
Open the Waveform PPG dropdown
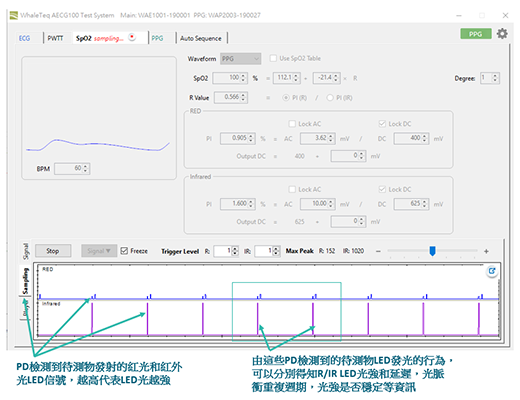[x=240, y=59]
